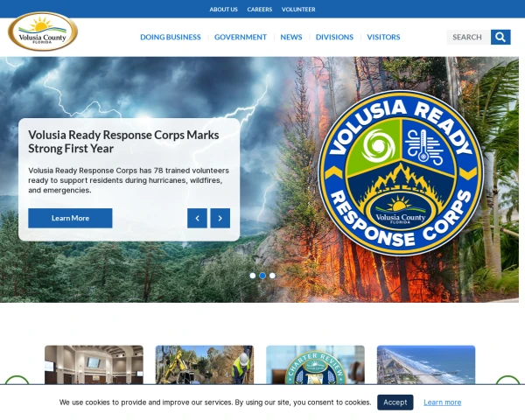The width and height of the screenshot is (525, 420).
Task: Click the right green card carousel arrow
Action: coord(507,380)
